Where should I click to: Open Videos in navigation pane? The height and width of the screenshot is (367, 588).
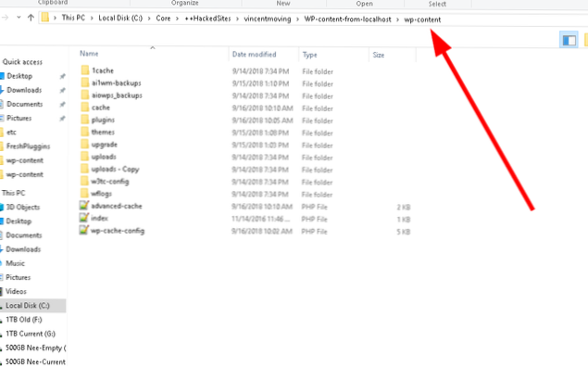click(16, 292)
